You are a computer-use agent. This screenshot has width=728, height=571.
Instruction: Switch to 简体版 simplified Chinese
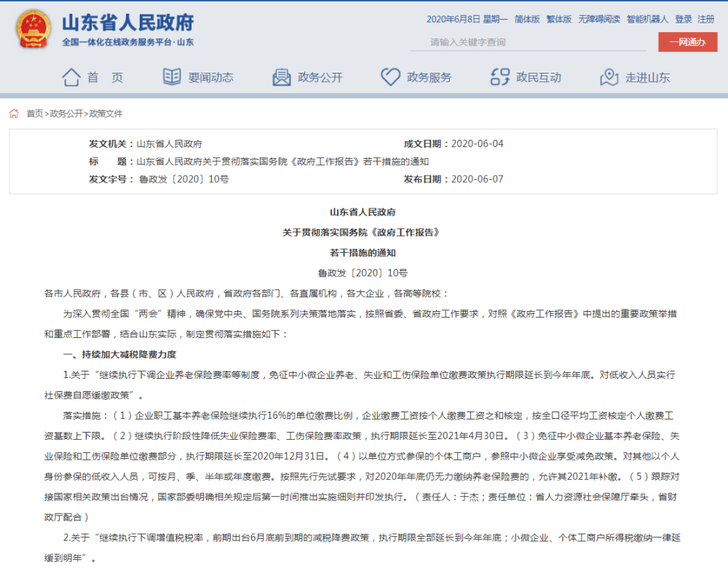(x=527, y=19)
